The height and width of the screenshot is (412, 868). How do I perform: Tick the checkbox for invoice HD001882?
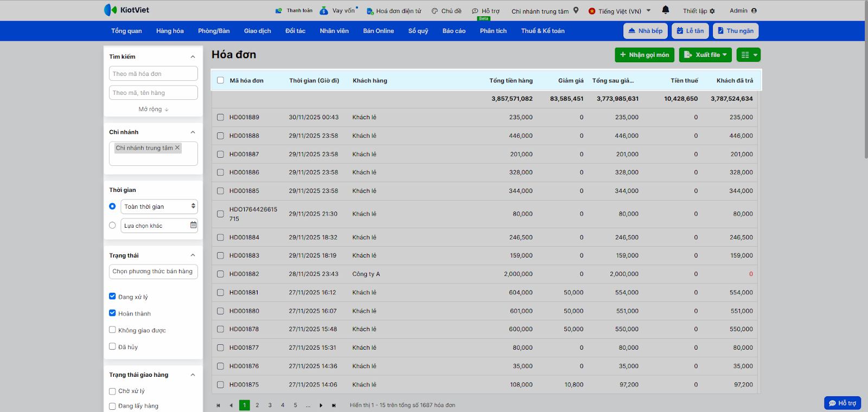click(220, 274)
